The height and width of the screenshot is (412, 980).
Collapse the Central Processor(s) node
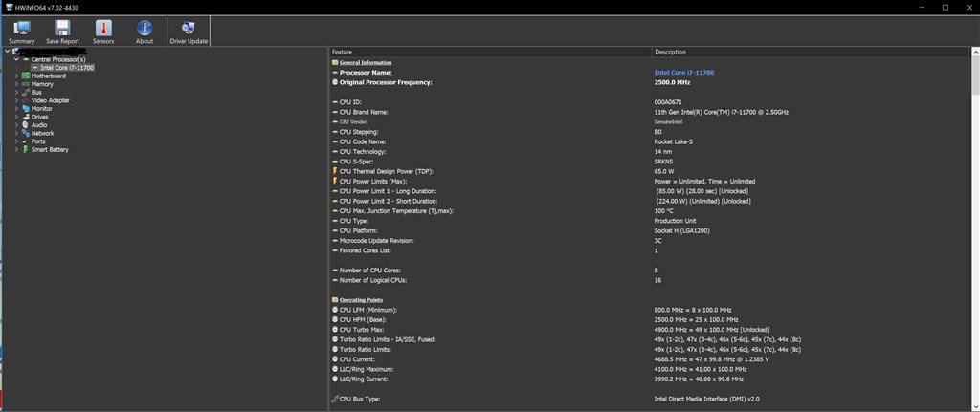[x=16, y=59]
